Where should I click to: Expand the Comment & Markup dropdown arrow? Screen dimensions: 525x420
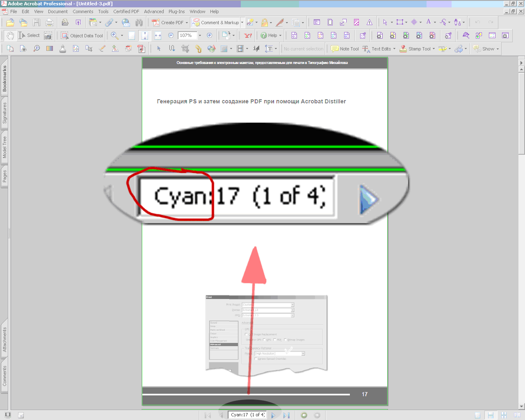pyautogui.click(x=242, y=23)
